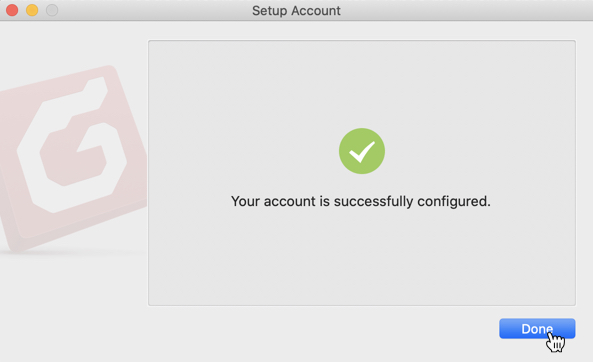Dismiss the dialog via the Done button
Viewport: 593px width, 362px height.
537,328
